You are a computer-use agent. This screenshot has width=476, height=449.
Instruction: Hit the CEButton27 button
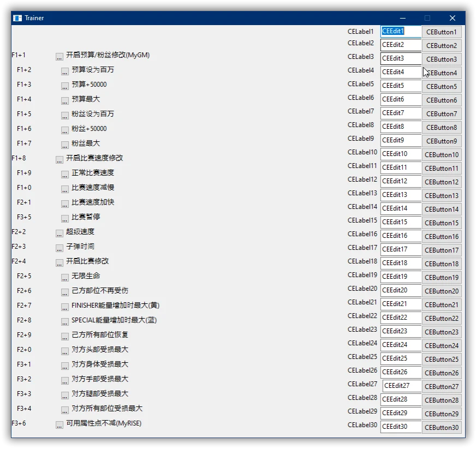[x=442, y=386]
